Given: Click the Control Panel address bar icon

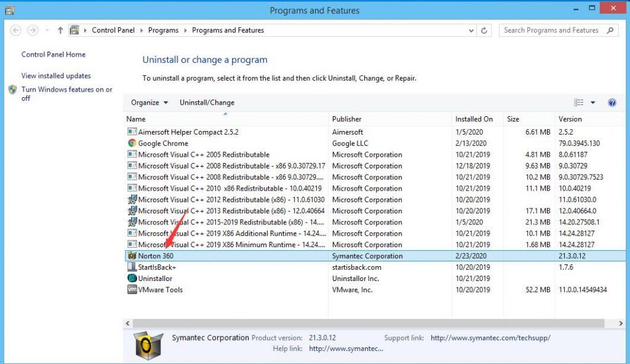Looking at the screenshot, I should (x=74, y=30).
